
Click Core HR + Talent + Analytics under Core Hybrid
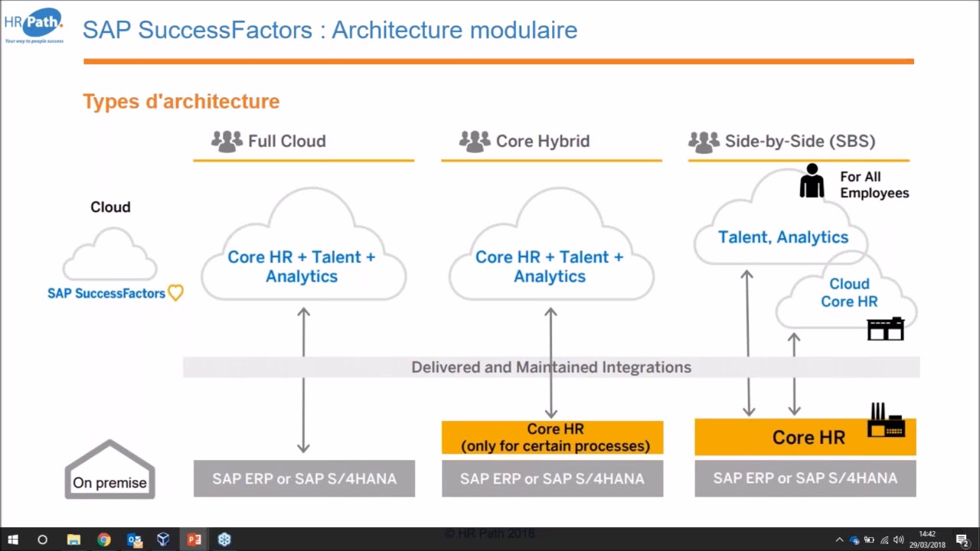coord(550,266)
